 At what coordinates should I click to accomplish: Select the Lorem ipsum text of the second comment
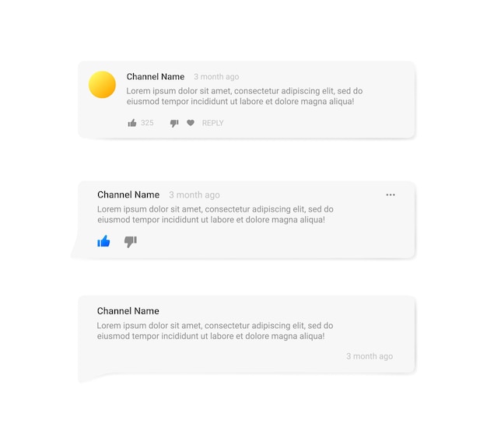(x=215, y=214)
